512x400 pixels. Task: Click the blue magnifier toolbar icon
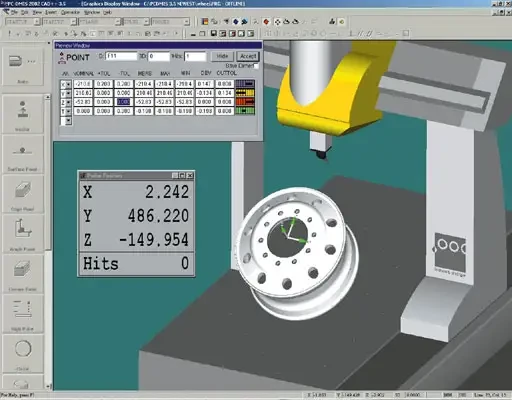coord(245,22)
